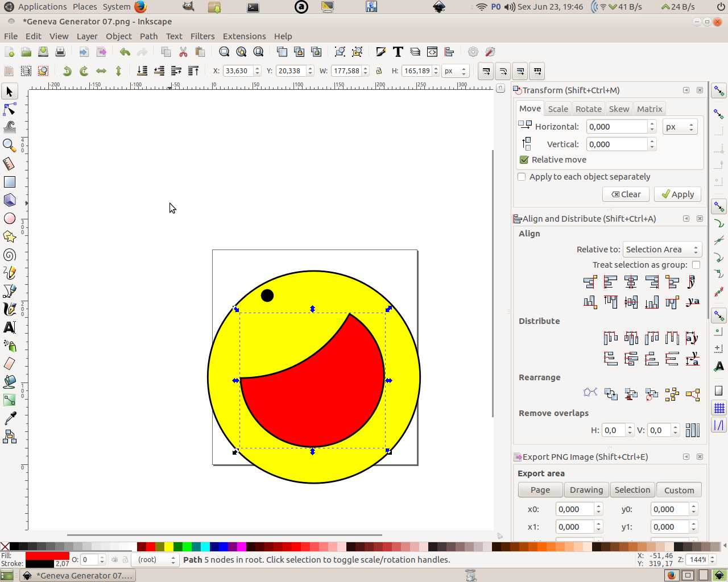Select the Color Dropper tool
728x582 pixels.
point(10,418)
